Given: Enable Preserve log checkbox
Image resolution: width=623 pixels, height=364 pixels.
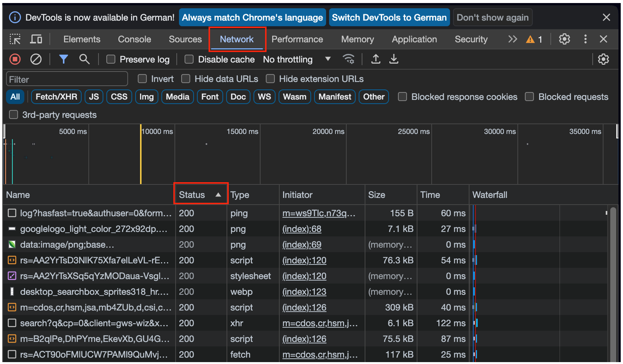Looking at the screenshot, I should (x=111, y=59).
